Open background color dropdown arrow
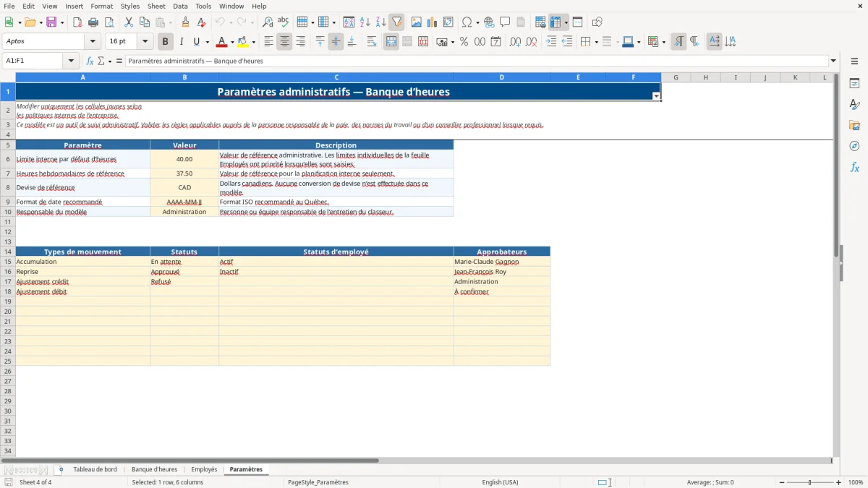This screenshot has width=868, height=488. [253, 42]
